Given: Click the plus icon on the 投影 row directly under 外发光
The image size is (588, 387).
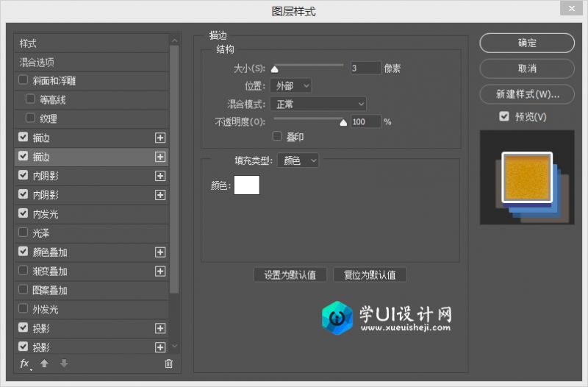Looking at the screenshot, I should point(160,328).
